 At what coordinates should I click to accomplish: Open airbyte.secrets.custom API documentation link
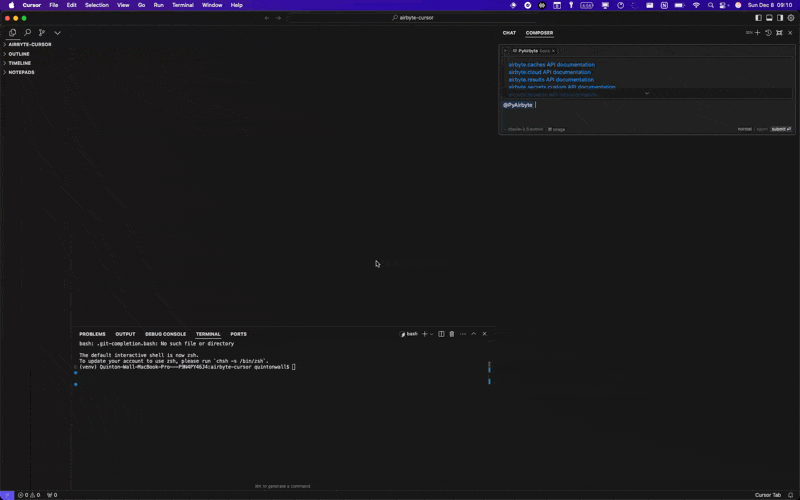(x=562, y=87)
